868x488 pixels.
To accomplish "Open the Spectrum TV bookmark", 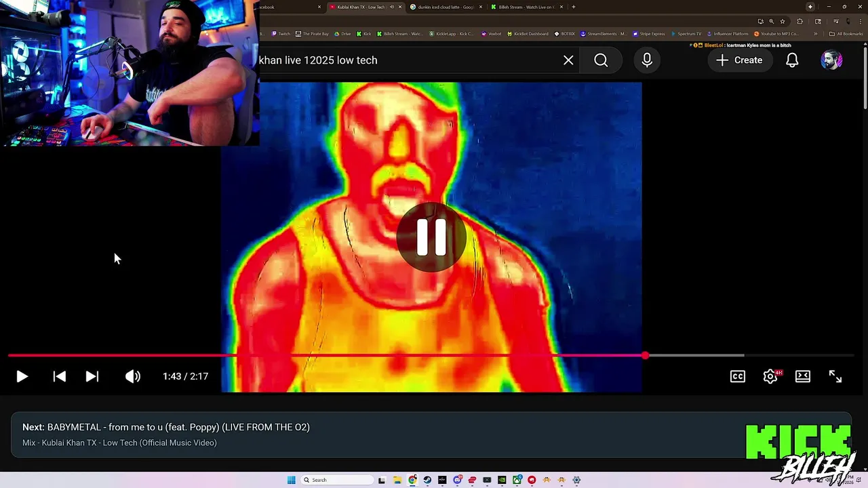I will coord(686,34).
